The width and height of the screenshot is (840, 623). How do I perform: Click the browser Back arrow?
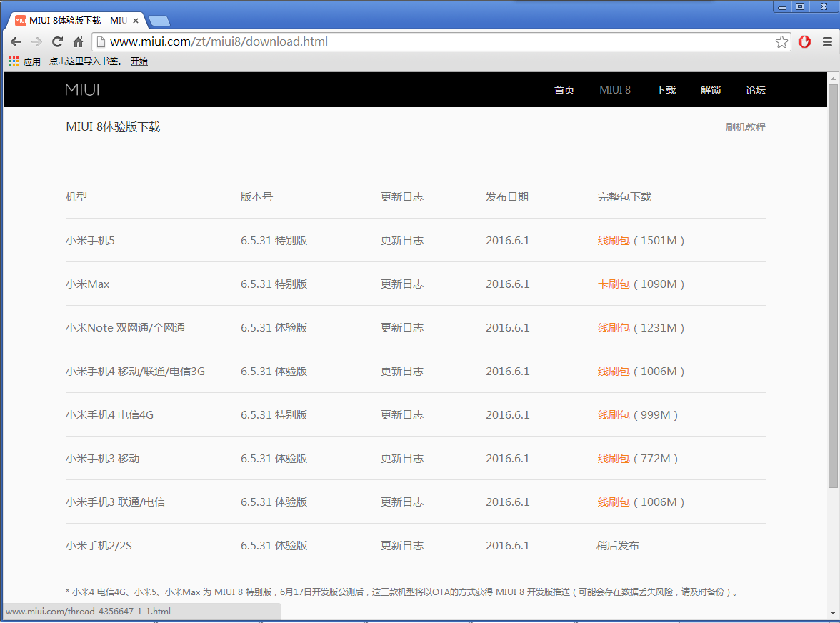[16, 41]
